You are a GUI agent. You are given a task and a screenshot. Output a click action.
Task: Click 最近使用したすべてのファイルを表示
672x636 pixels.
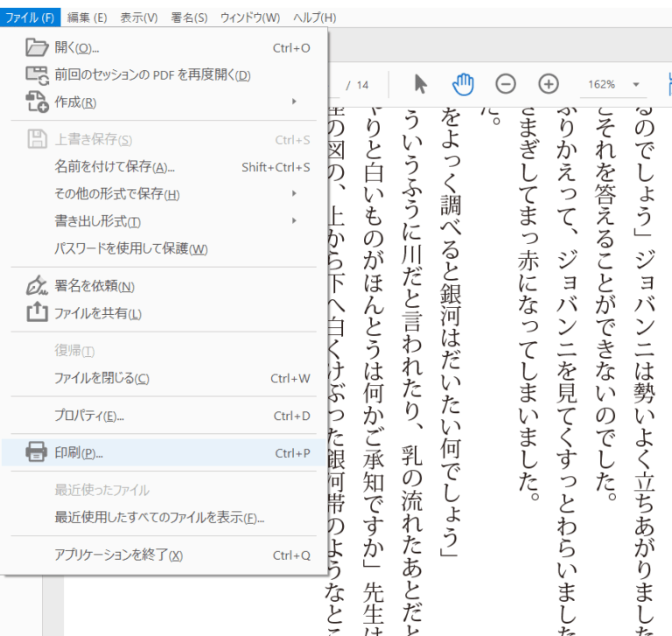point(159,517)
